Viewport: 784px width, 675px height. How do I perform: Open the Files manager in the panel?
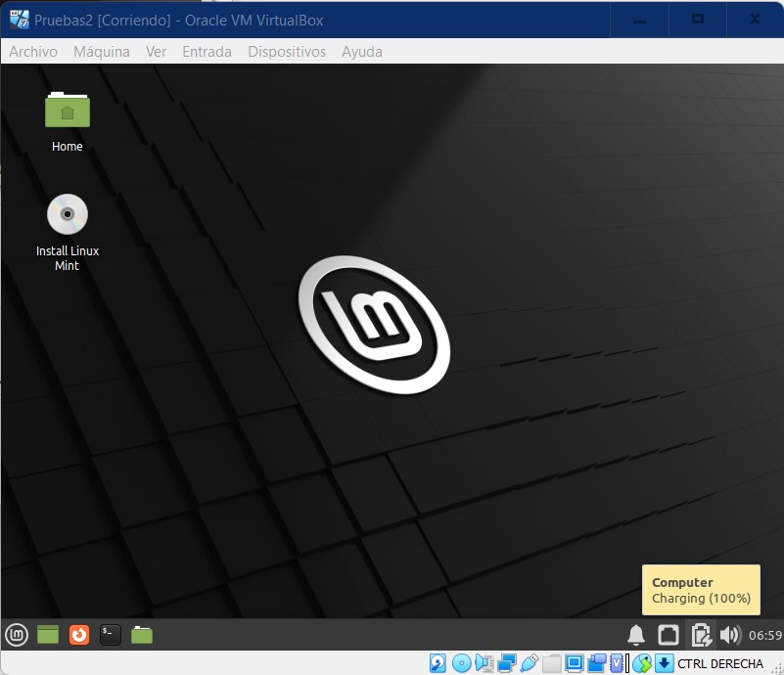142,635
